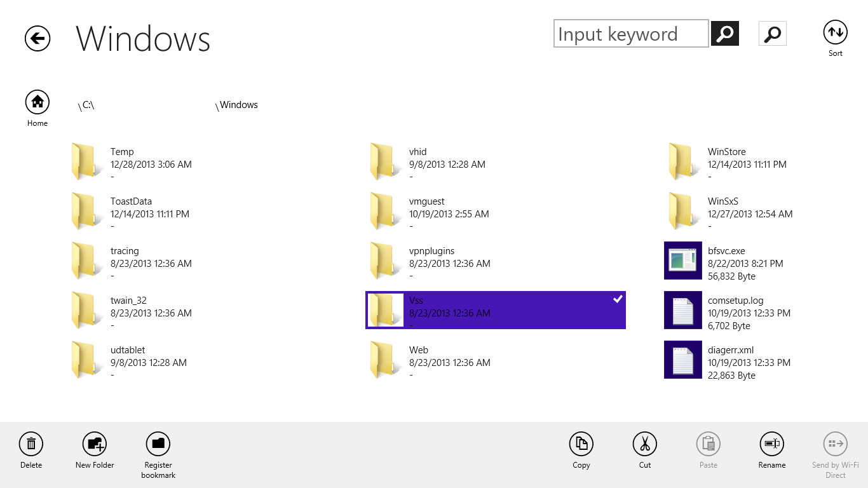Click the black search button beside keyword field

click(724, 34)
